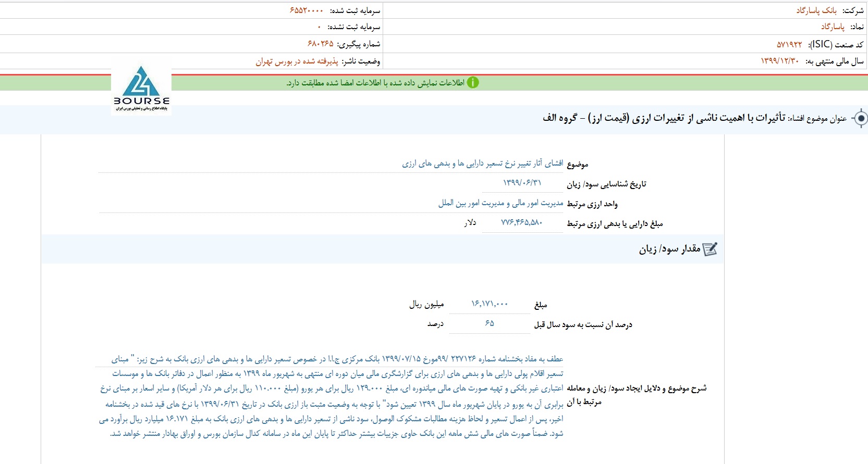
Task: Click company name بانک پاسارگاد
Action: click(x=816, y=10)
